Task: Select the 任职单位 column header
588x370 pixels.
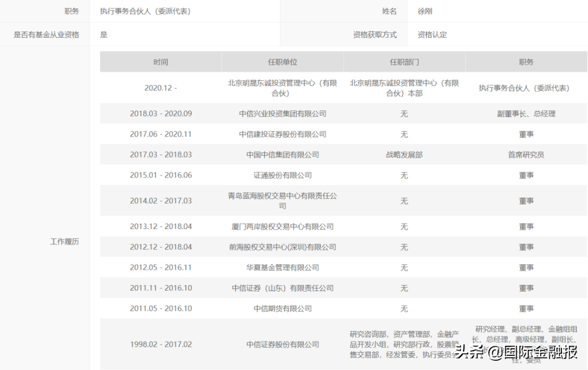Action: tap(283, 62)
